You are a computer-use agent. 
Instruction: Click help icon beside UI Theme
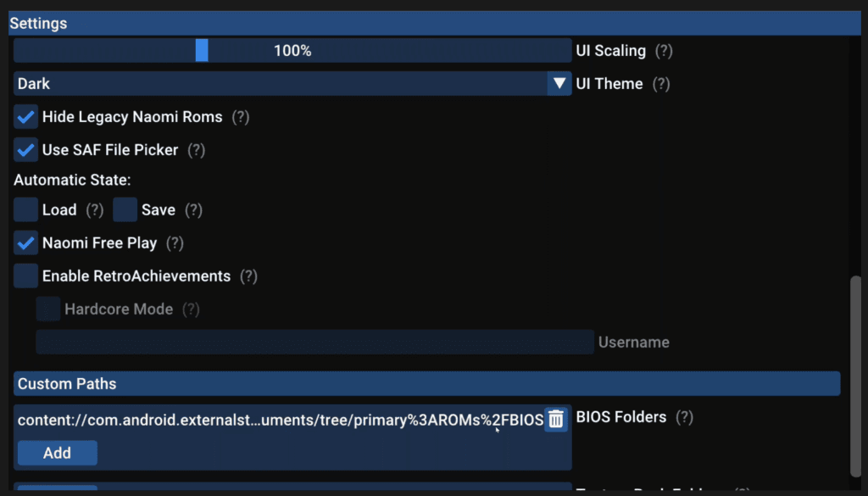660,84
